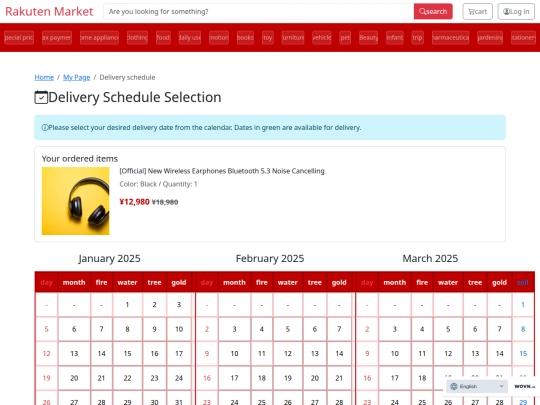
Task: Choose February 7 in the calendar
Action: [339, 329]
